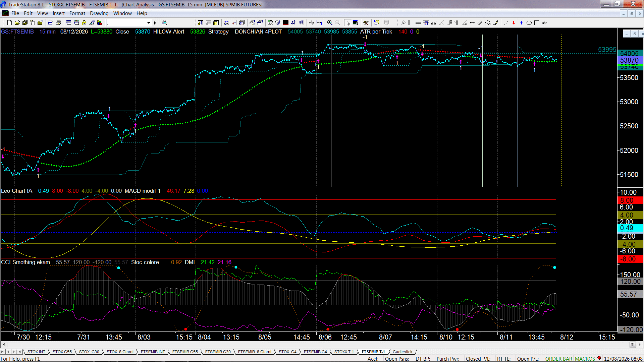Click the red 8.00 level label
644x362 pixels.
[x=630, y=200]
